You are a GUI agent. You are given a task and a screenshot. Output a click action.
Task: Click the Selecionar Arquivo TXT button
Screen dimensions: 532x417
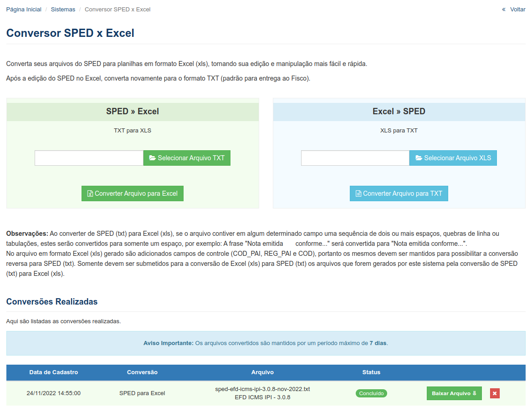coord(187,158)
